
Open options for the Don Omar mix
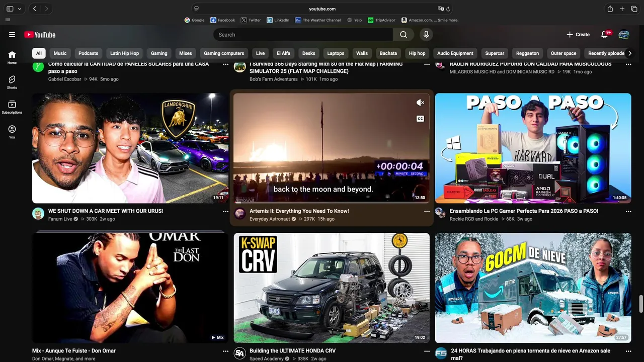coord(225,351)
